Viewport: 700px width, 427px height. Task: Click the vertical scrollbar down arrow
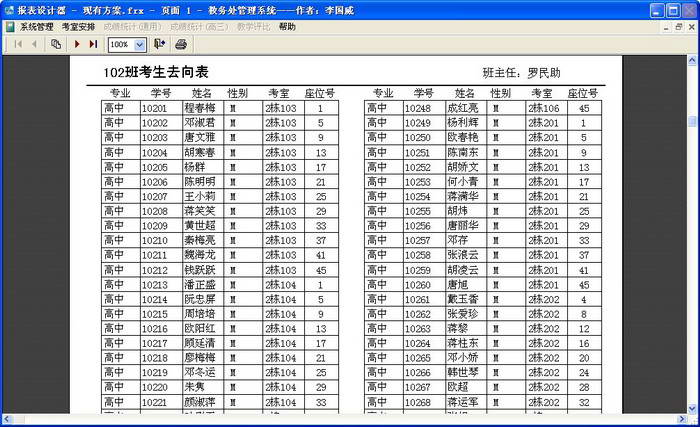(x=692, y=408)
